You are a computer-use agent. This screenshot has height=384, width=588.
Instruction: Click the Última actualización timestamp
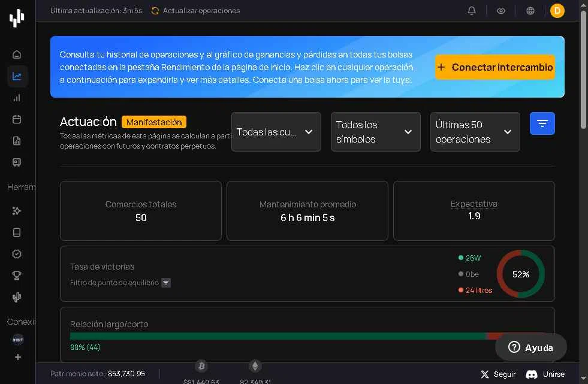point(97,11)
